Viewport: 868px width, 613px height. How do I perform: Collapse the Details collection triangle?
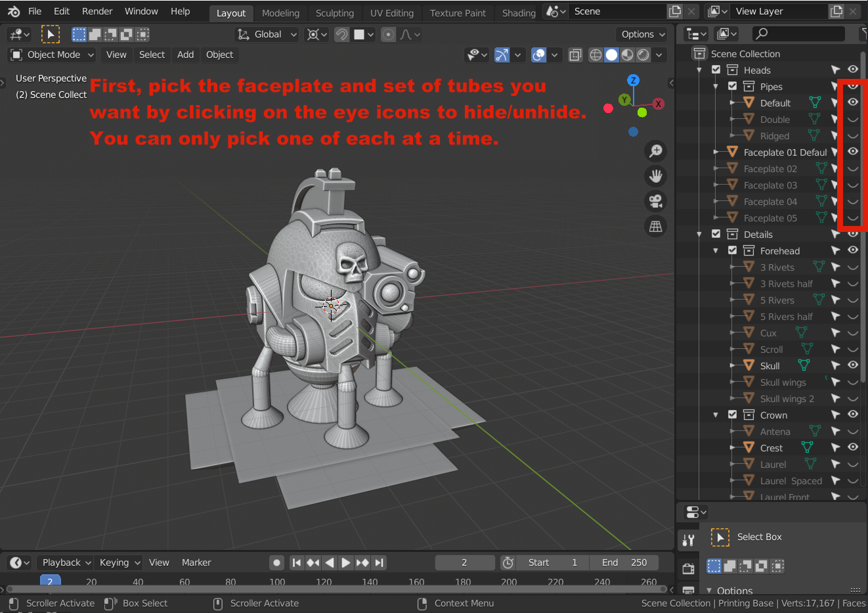point(699,234)
